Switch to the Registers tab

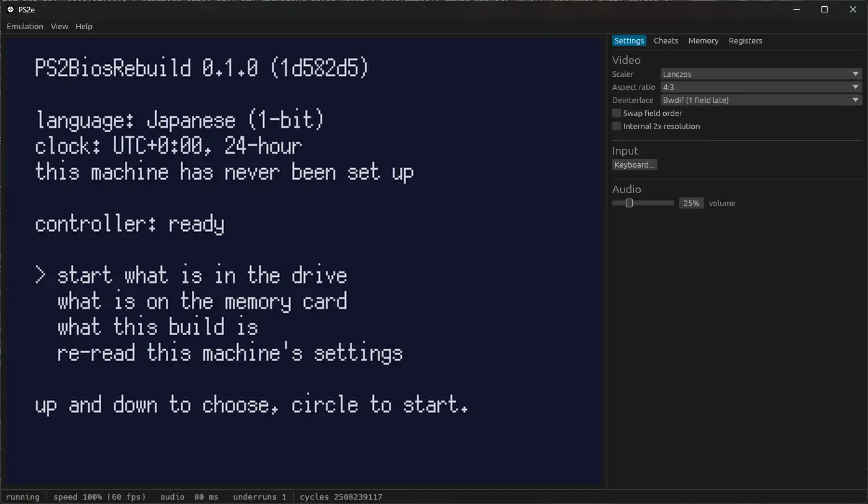click(745, 40)
